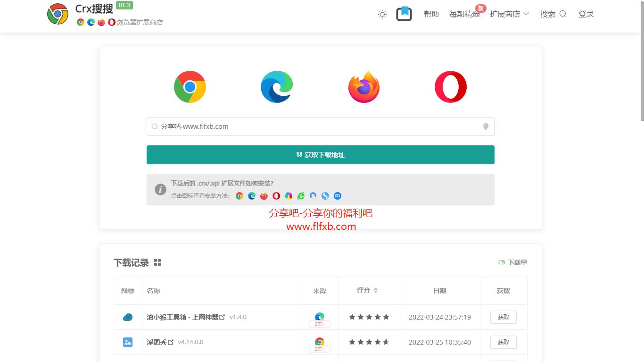Switch view with grid icon beside 下载记录

tap(157, 262)
